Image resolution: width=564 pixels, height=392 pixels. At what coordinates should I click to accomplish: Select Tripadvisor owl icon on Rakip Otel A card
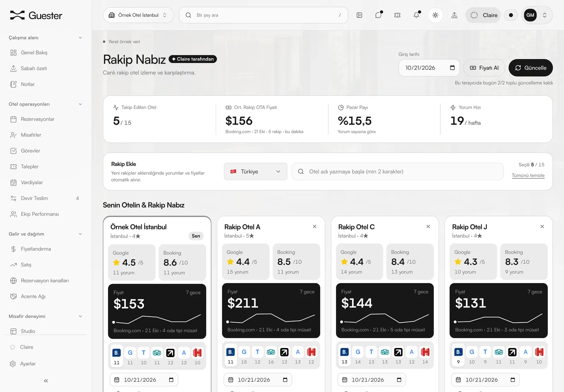[271, 356]
